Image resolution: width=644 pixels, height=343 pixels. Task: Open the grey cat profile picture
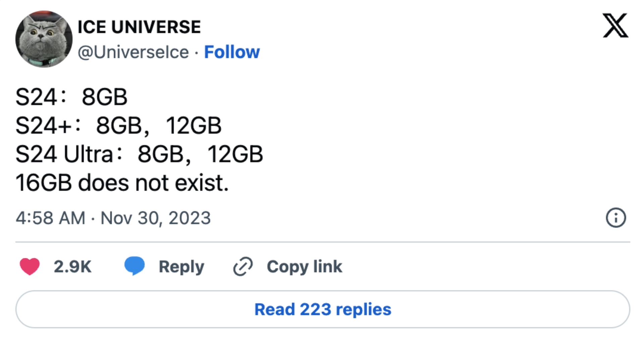44,39
